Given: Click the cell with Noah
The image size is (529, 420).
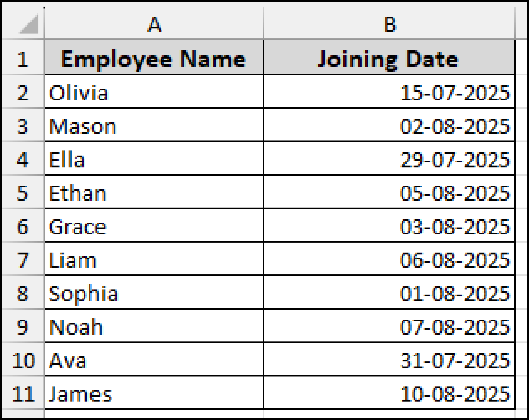Looking at the screenshot, I should pos(154,327).
